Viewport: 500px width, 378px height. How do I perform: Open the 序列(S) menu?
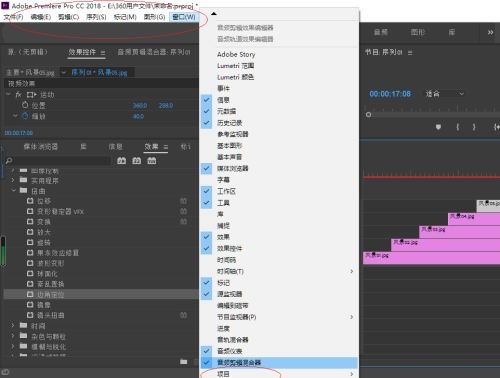96,17
